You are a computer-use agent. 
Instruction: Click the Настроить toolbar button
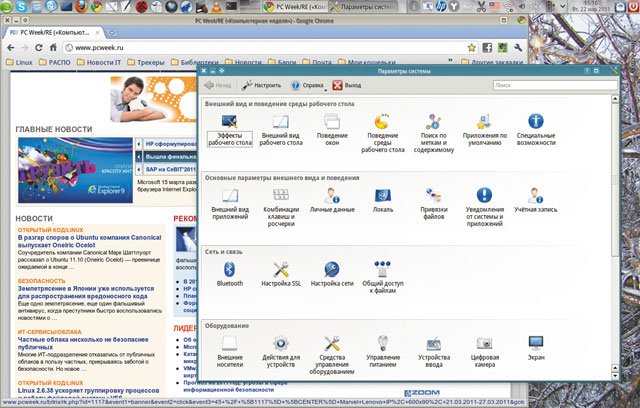click(x=261, y=85)
